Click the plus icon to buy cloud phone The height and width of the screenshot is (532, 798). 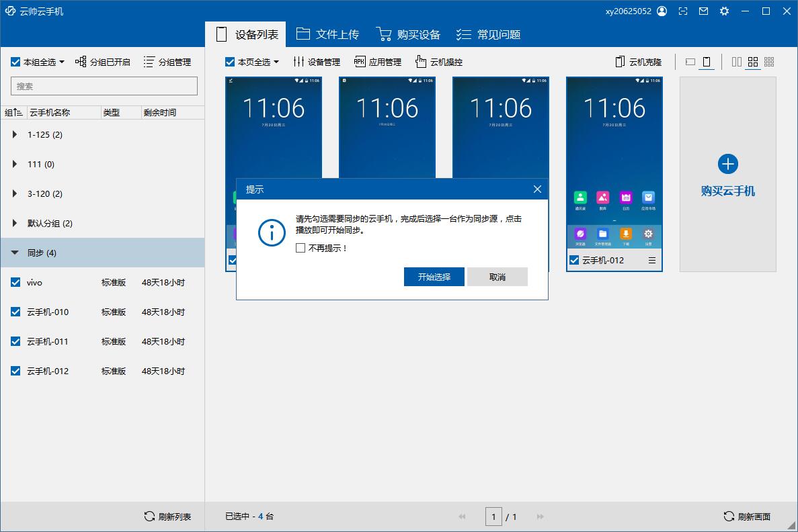click(x=728, y=164)
